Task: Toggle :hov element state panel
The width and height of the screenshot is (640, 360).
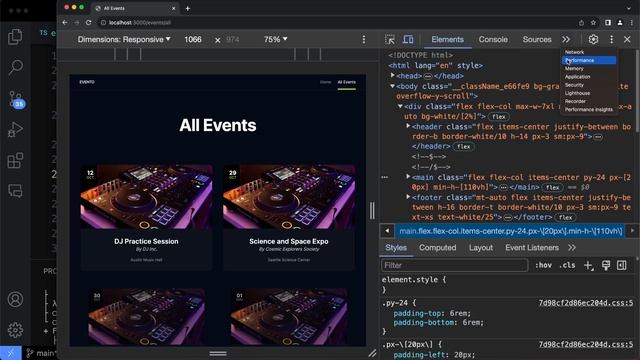Action: (x=543, y=265)
